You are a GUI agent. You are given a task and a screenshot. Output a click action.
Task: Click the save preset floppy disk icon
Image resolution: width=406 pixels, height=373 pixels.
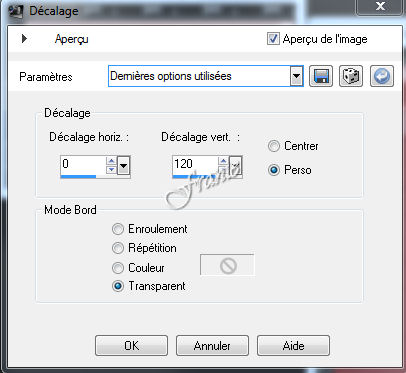(x=321, y=76)
